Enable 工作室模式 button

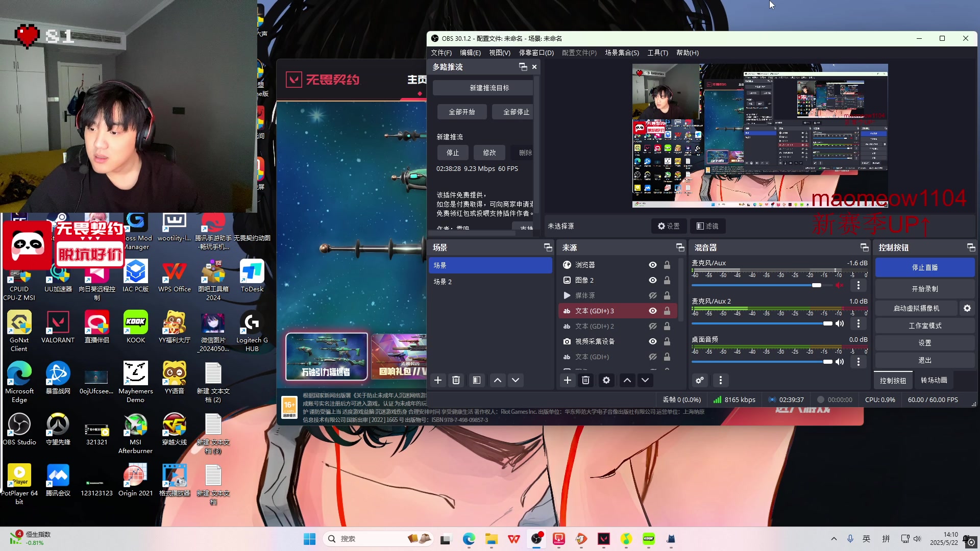point(925,325)
